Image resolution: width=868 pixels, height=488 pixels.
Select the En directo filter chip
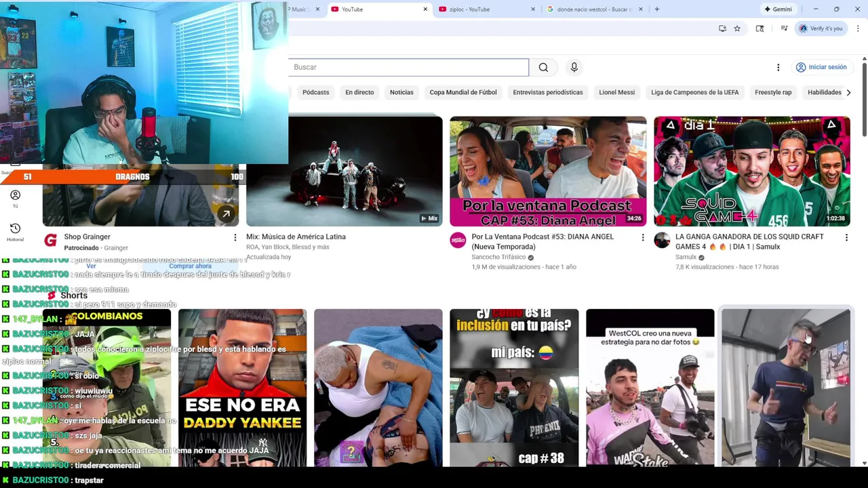[x=359, y=92]
